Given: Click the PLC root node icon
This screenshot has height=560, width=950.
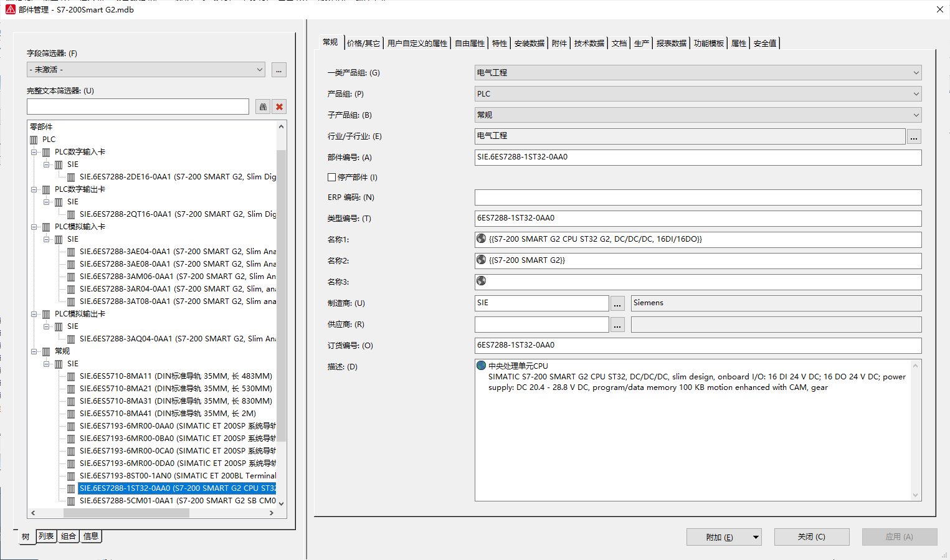Looking at the screenshot, I should coord(34,140).
